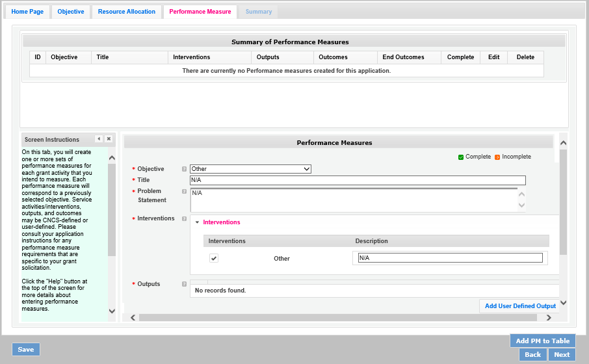Screen dimensions: 589x364
Task: Collapse the Interventions section triangle
Action: pyautogui.click(x=197, y=222)
